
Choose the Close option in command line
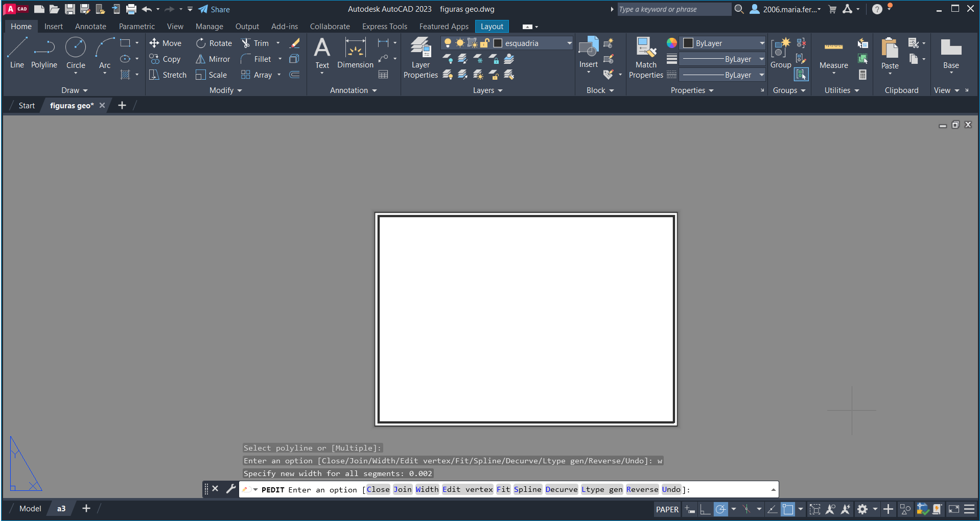point(378,489)
